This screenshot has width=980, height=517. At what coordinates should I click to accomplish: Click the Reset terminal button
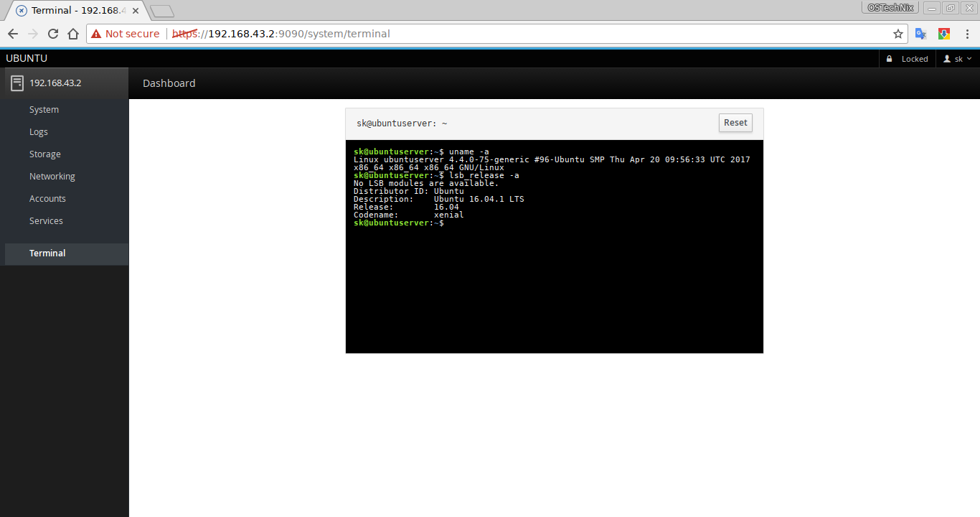tap(735, 122)
